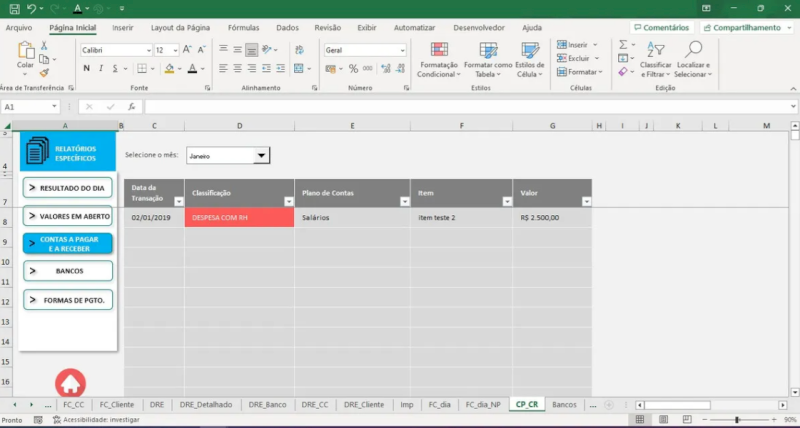The image size is (800, 428).
Task: Click the RESULTADO DO DIA button
Action: point(68,188)
